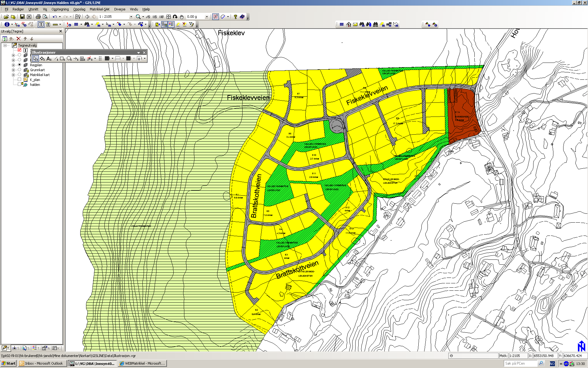Zoom in by factor x2
The width and height of the screenshot is (588, 368).
155,17
